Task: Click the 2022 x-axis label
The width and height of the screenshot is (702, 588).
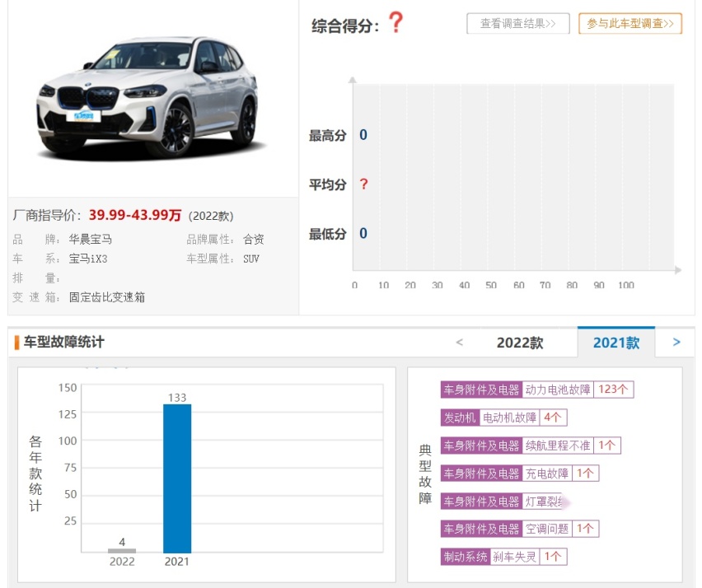Action: click(x=122, y=562)
